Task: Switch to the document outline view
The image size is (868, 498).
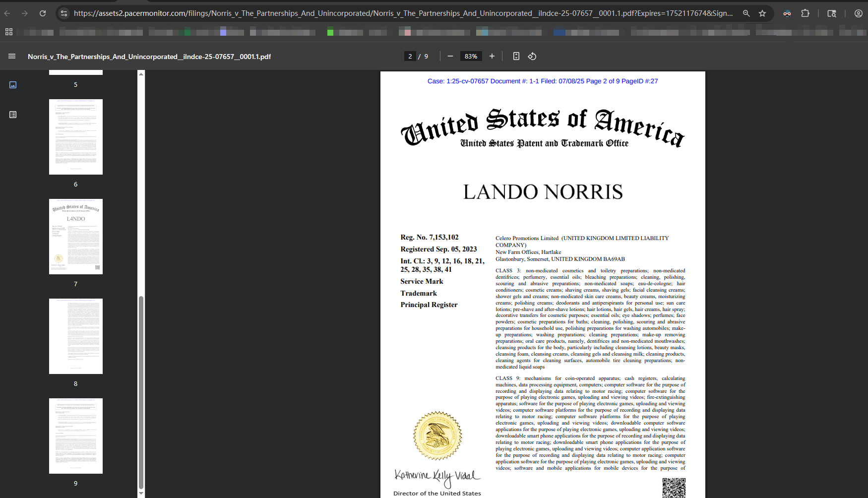Action: point(13,115)
